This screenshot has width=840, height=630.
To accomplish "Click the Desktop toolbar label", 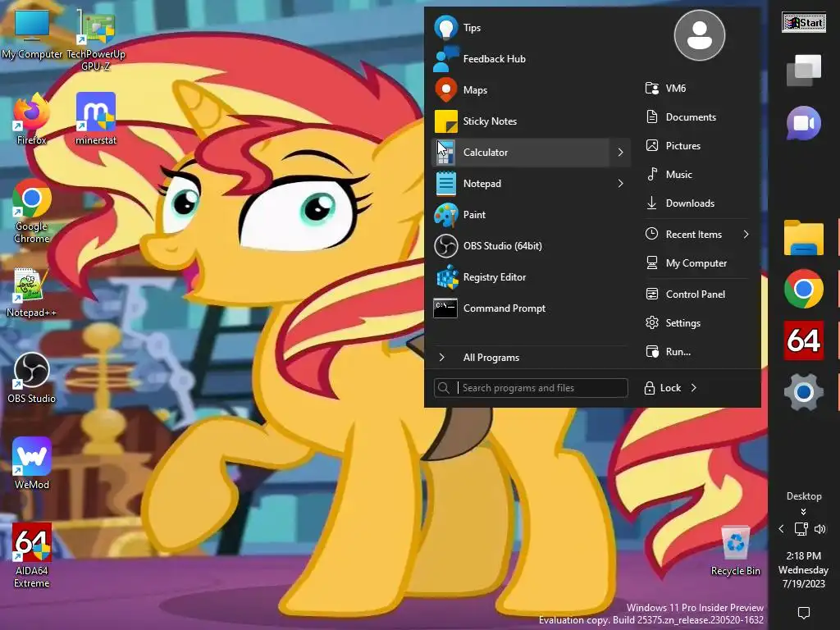I will (x=804, y=496).
